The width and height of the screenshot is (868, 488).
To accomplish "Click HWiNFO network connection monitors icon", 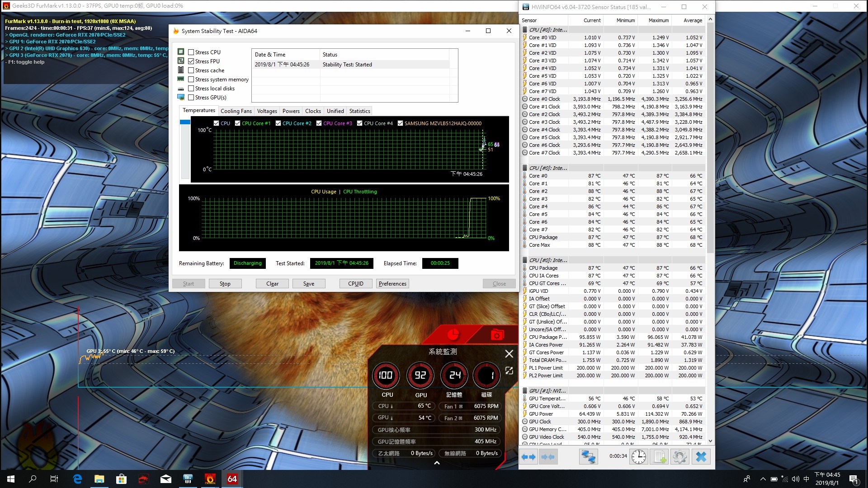I will [x=588, y=457].
